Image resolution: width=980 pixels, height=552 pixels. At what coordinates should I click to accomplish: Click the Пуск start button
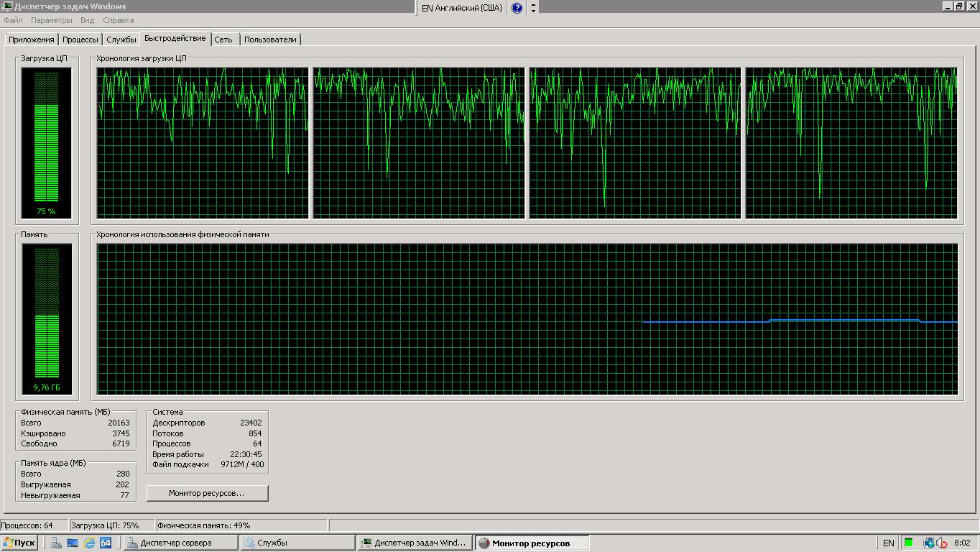tap(20, 543)
